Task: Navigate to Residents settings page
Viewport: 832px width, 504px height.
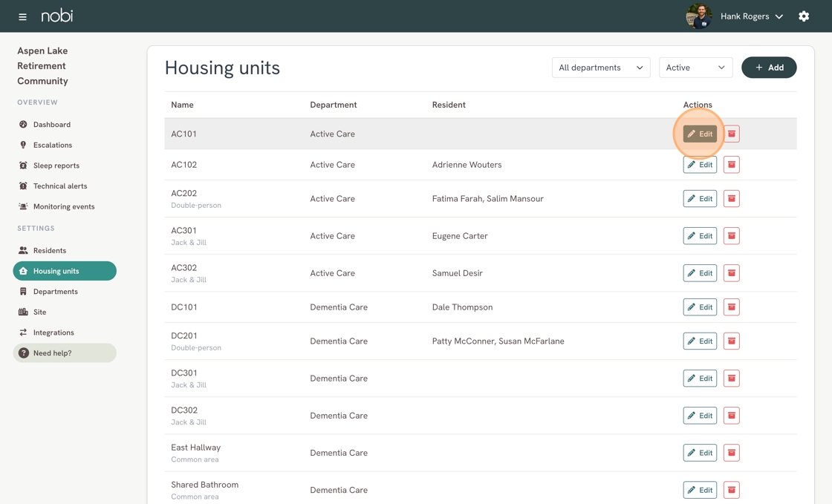Action: click(x=49, y=251)
